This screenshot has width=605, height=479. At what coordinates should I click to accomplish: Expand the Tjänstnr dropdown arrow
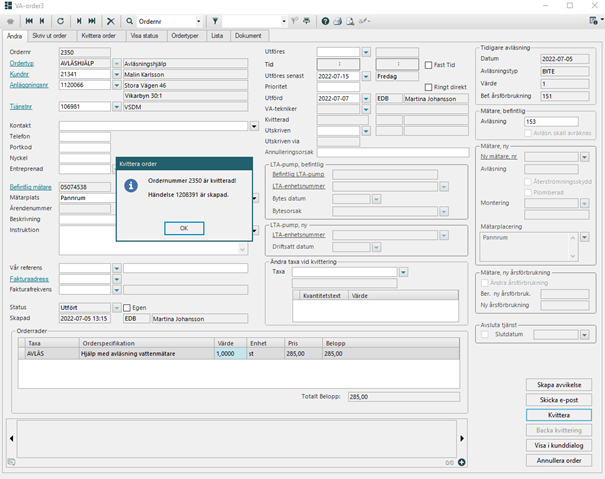pyautogui.click(x=117, y=107)
